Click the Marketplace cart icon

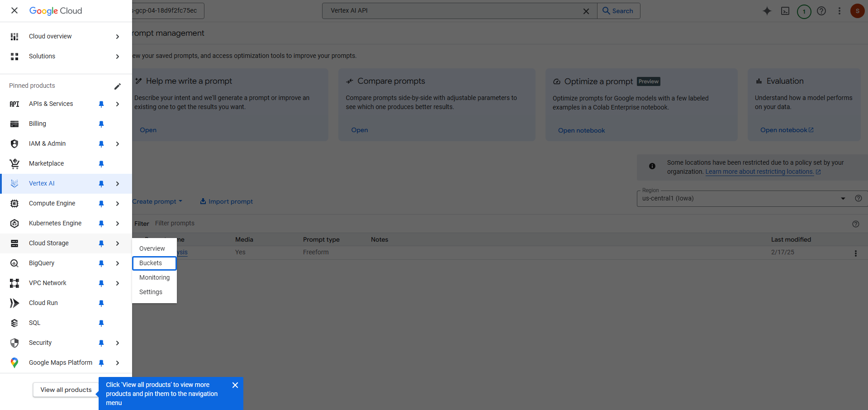point(14,164)
